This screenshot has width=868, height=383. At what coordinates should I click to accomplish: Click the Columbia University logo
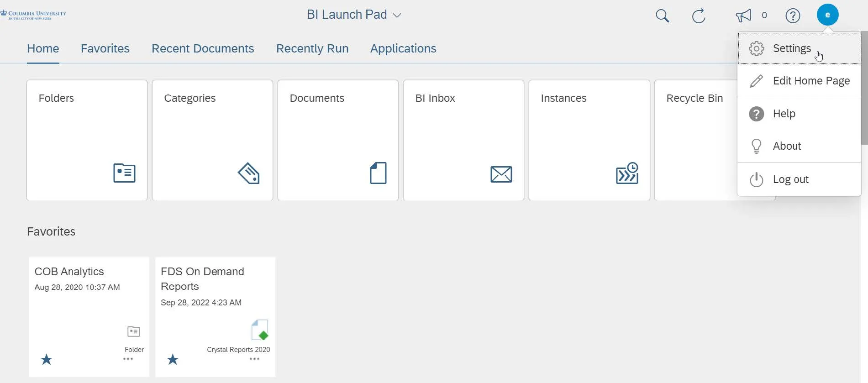(33, 15)
